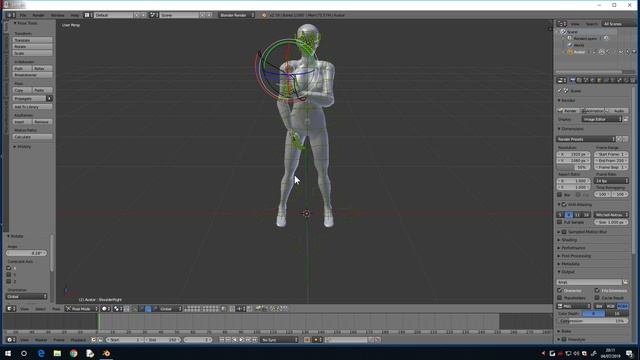Enable the Placeholders checkbox
Image resolution: width=640 pixels, height=360 pixels.
coord(560,298)
